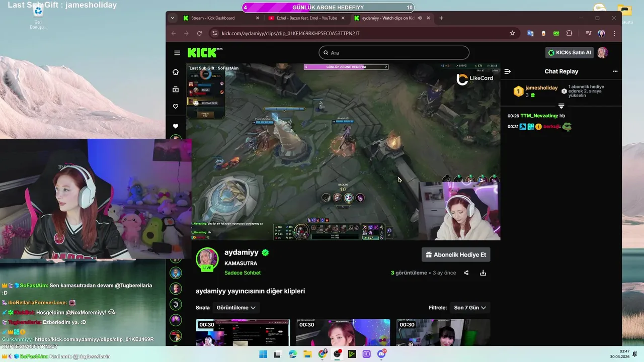Click jamesholiday in Chat Replay leaderboard
Viewport: 644px width, 362px height.
pos(541,88)
